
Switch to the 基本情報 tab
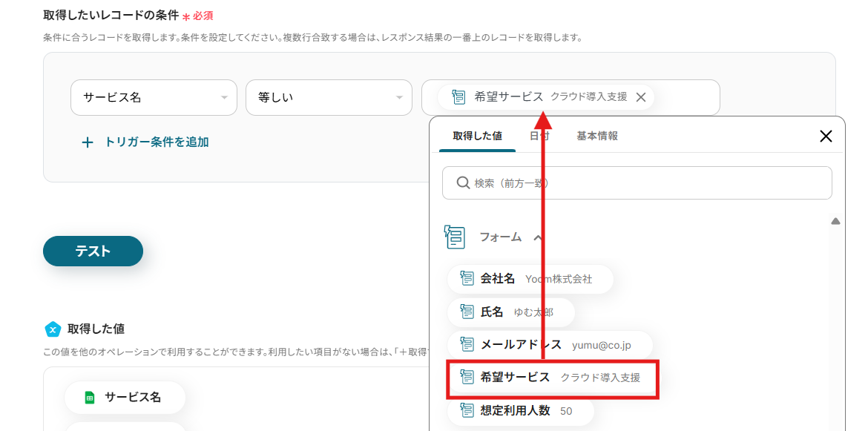tap(597, 136)
